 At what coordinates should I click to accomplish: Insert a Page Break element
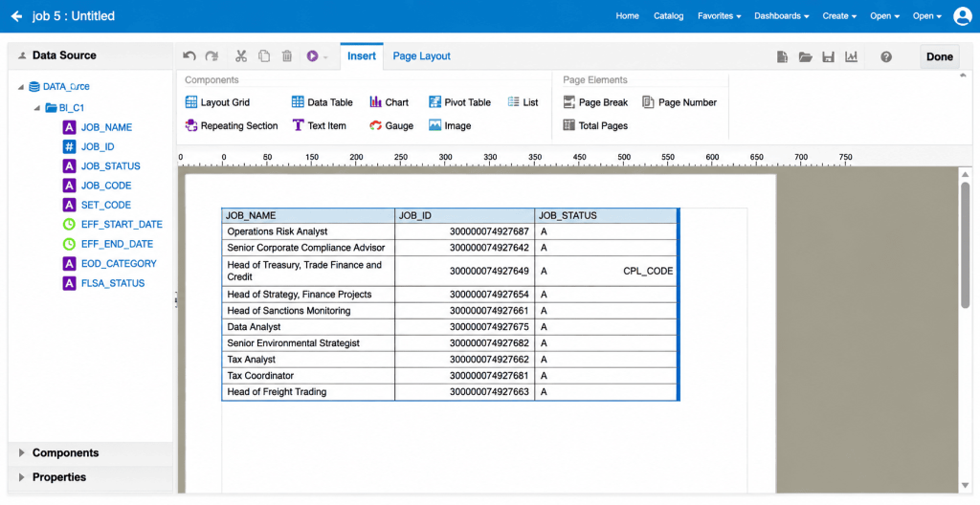pyautogui.click(x=595, y=102)
